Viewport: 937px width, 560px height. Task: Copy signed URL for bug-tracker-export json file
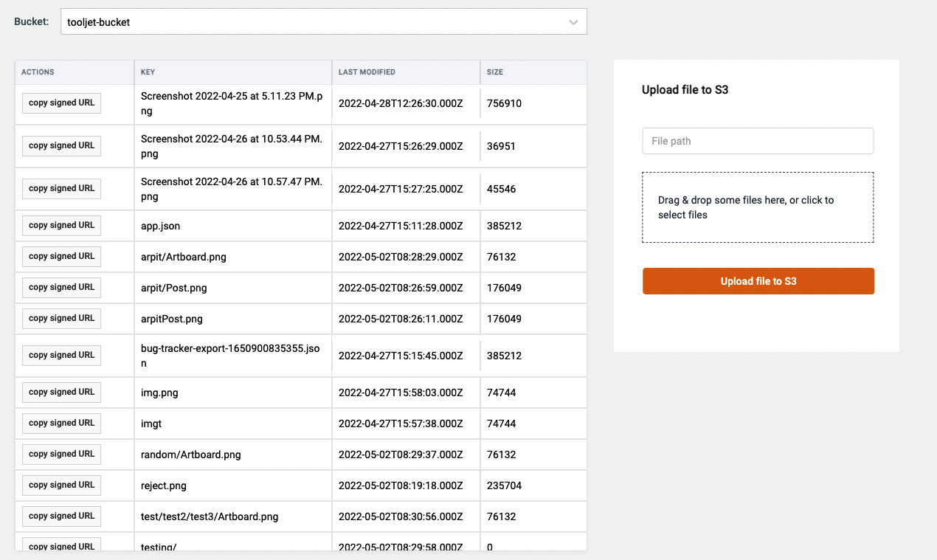pos(61,356)
